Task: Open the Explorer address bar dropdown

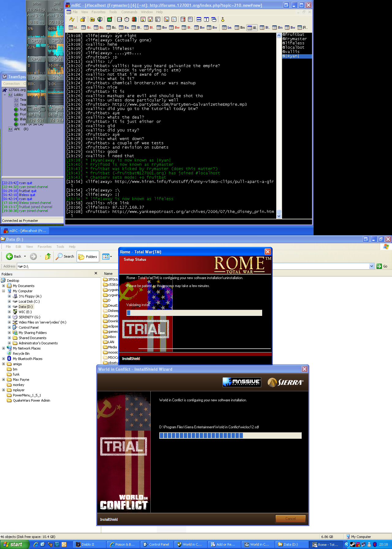Action: click(x=372, y=266)
